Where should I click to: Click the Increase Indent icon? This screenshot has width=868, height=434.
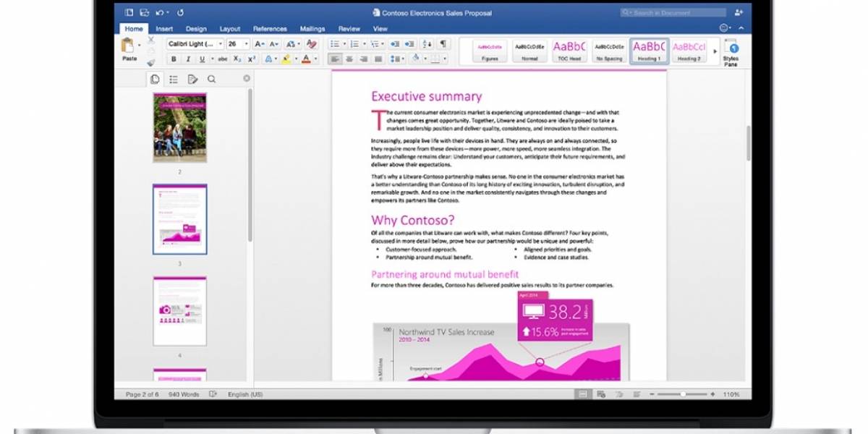pyautogui.click(x=409, y=44)
